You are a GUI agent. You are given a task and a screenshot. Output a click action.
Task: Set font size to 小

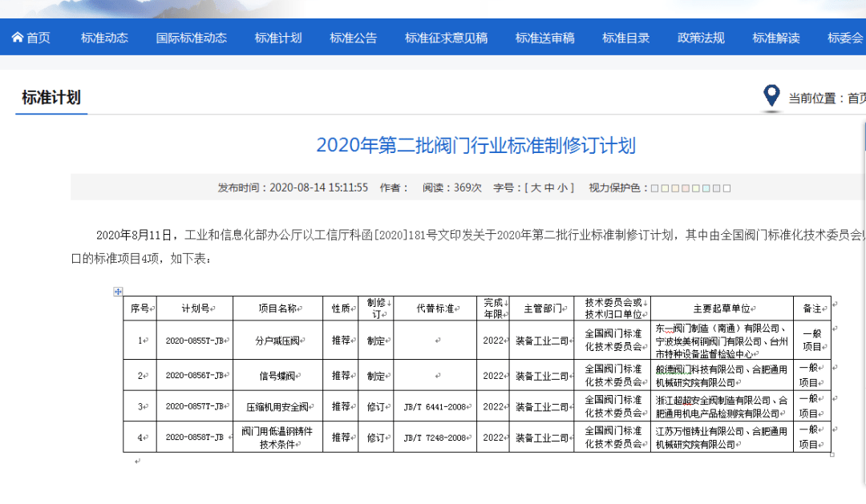coord(563,188)
